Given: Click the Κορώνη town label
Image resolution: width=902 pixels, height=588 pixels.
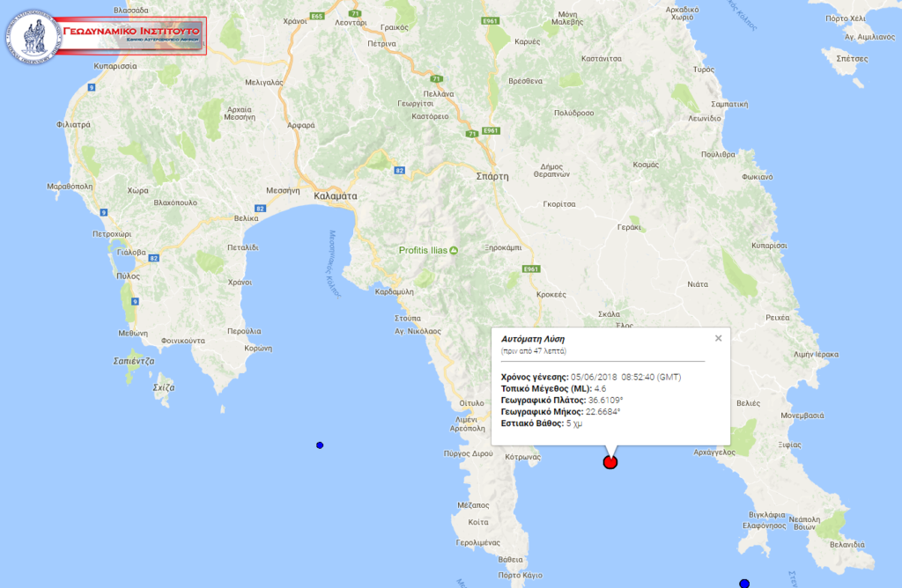Looking at the screenshot, I should point(258,349).
